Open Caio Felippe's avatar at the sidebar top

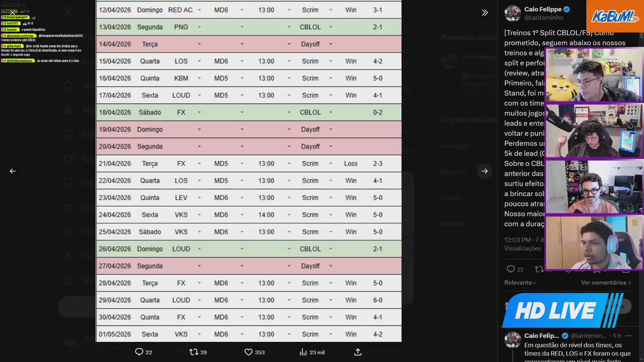(512, 13)
